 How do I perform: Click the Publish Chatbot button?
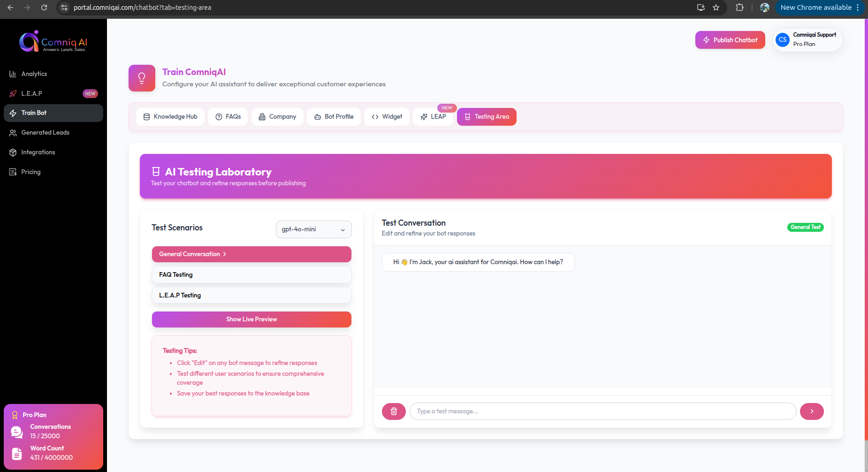tap(730, 40)
